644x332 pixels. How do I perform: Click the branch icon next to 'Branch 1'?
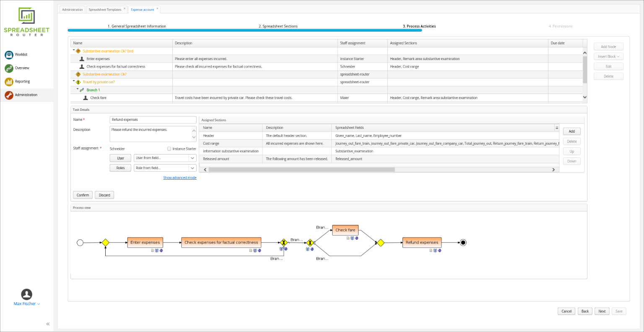click(x=82, y=90)
